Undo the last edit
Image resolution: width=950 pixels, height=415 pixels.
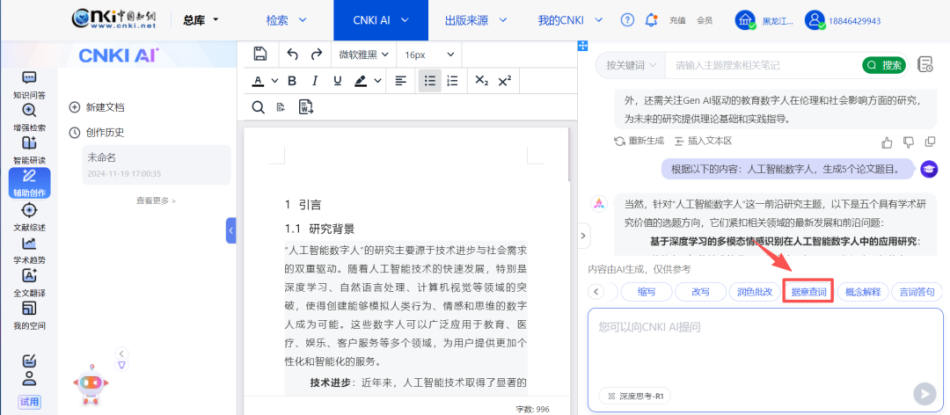click(292, 54)
